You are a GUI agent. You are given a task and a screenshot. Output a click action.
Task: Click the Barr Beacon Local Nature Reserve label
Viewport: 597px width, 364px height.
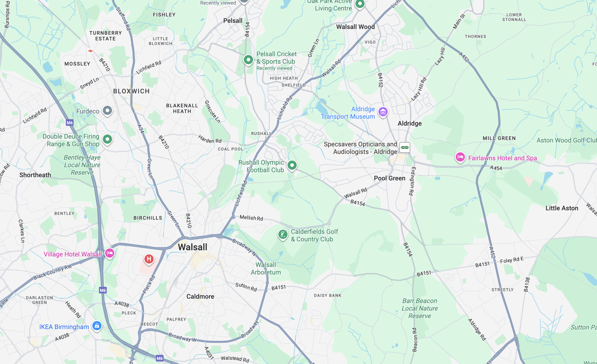coord(419,308)
